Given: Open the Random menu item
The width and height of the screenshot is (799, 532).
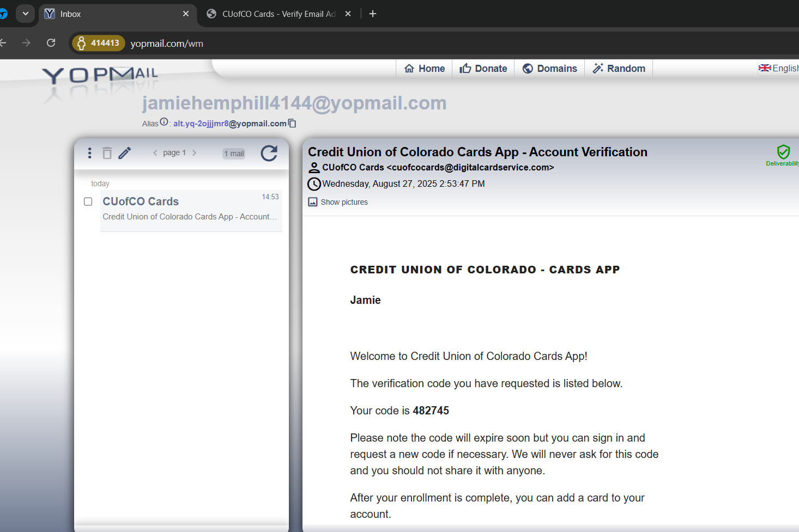Looking at the screenshot, I should 619,69.
